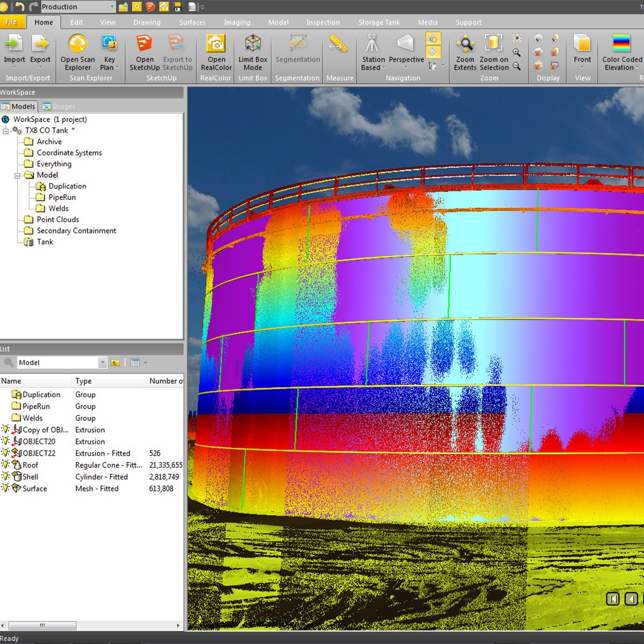Click the Zoom Extents icon
This screenshot has width=644, height=644.
(465, 44)
